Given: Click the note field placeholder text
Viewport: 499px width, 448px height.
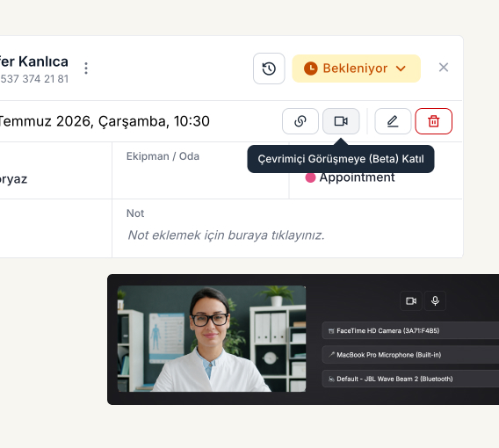Looking at the screenshot, I should 226,235.
